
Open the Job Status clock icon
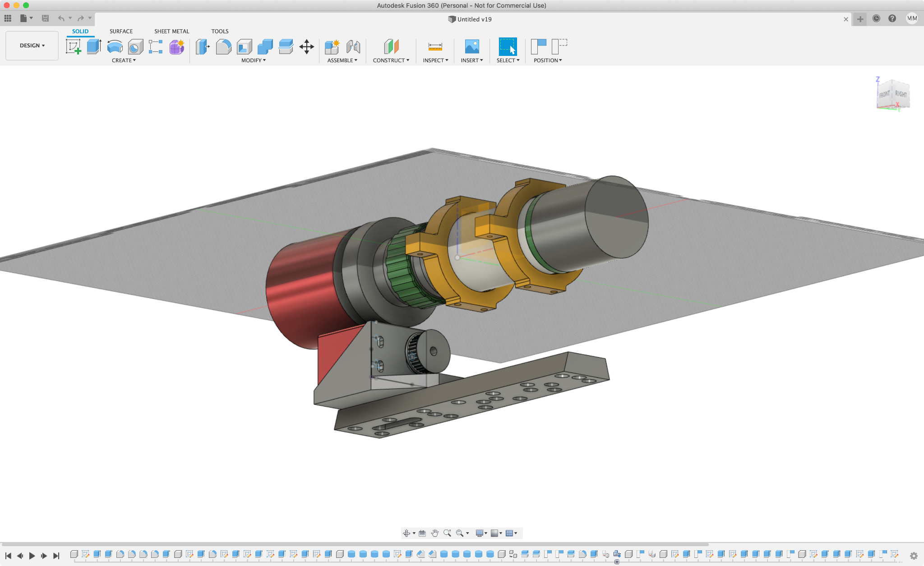point(876,18)
